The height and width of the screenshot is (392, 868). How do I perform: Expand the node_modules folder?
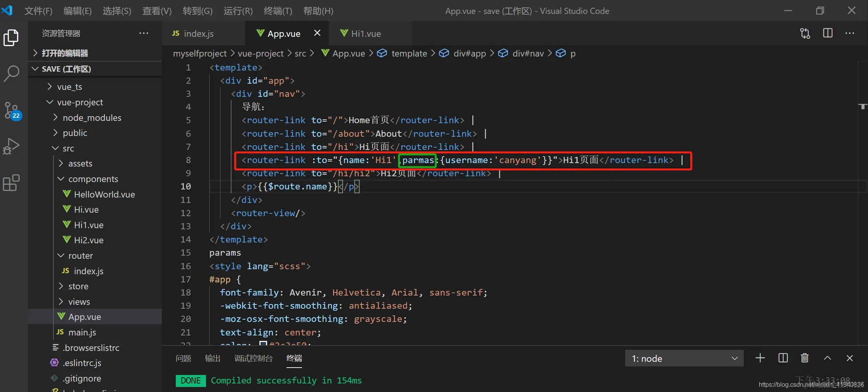click(x=92, y=118)
